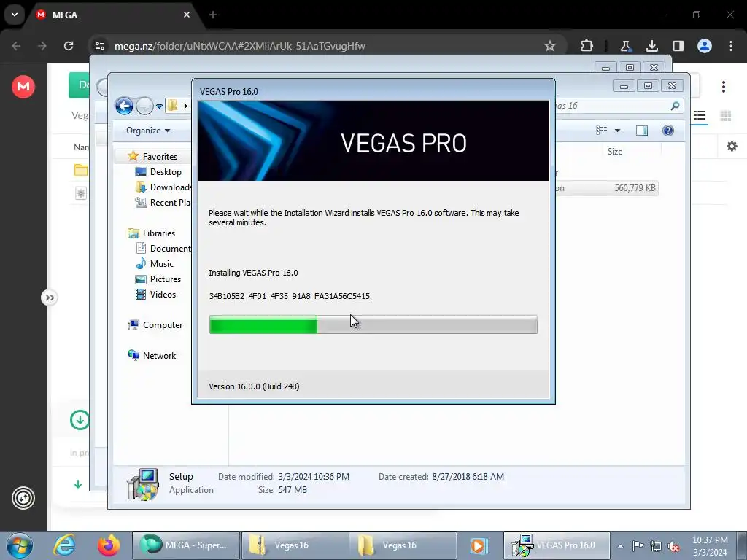Click the browser back arrow
The width and height of the screenshot is (747, 560).
[16, 46]
